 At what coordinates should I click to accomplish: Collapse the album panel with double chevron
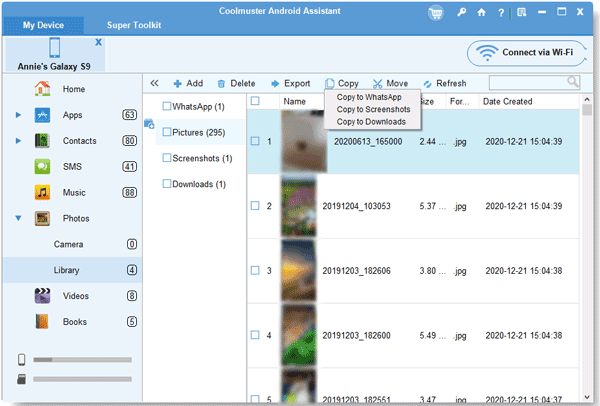[154, 83]
